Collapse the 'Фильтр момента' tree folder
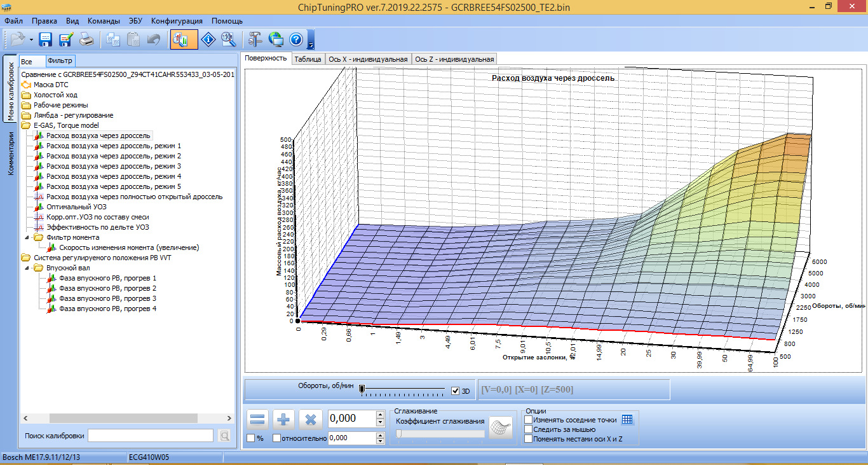This screenshot has width=868, height=465. click(x=27, y=237)
